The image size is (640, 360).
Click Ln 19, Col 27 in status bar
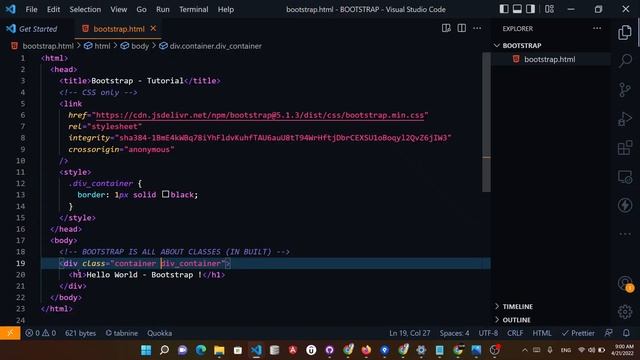(x=409, y=333)
